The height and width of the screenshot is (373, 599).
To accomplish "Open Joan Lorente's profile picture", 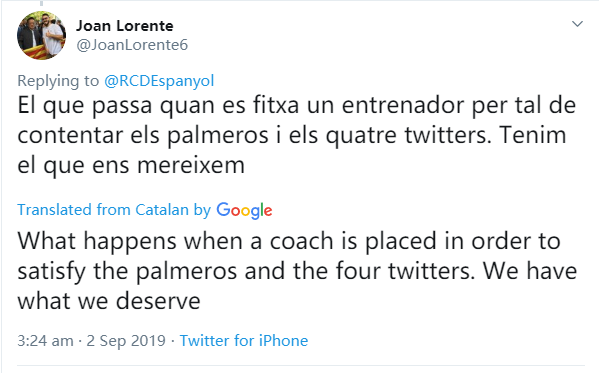I will [41, 35].
